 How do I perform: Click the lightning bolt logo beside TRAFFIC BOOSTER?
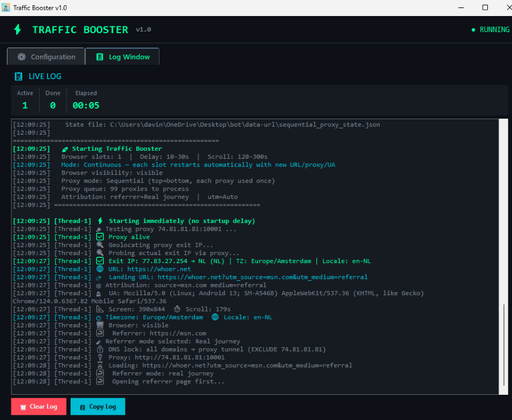point(18,29)
